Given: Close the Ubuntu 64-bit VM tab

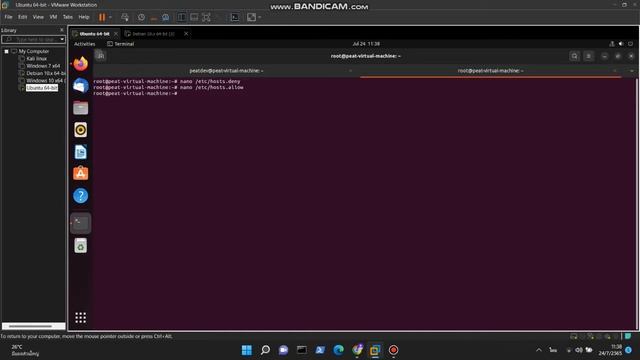Looking at the screenshot, I should click(x=116, y=33).
